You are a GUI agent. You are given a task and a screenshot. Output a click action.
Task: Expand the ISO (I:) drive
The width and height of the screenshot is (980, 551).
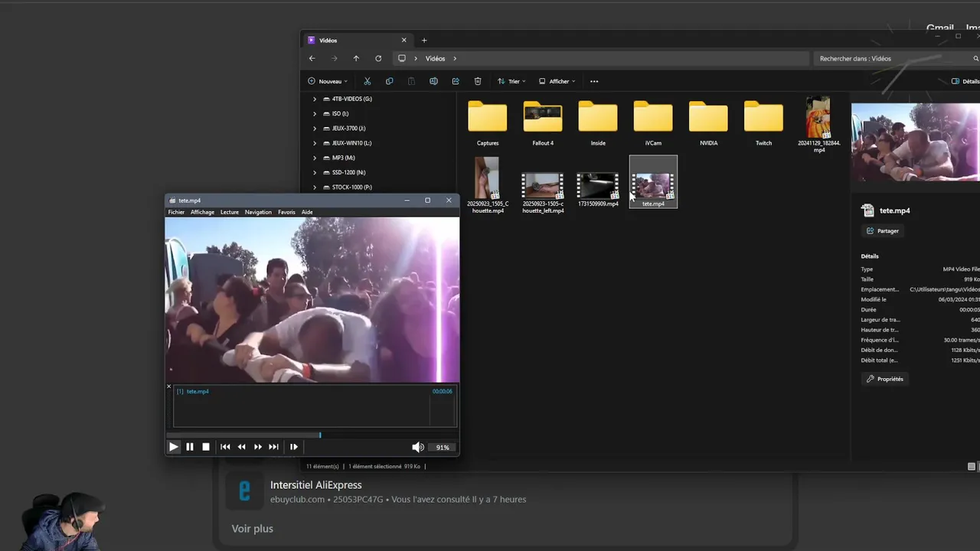pyautogui.click(x=315, y=113)
